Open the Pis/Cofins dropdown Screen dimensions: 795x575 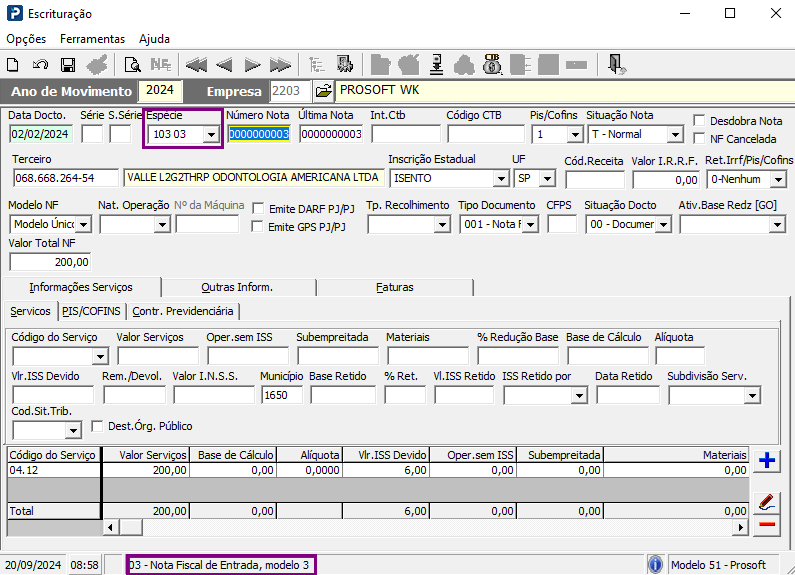(574, 134)
